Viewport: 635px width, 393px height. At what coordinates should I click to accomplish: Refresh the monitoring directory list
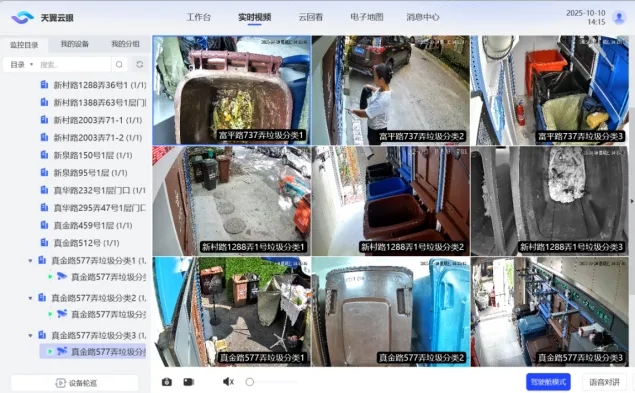pyautogui.click(x=140, y=64)
